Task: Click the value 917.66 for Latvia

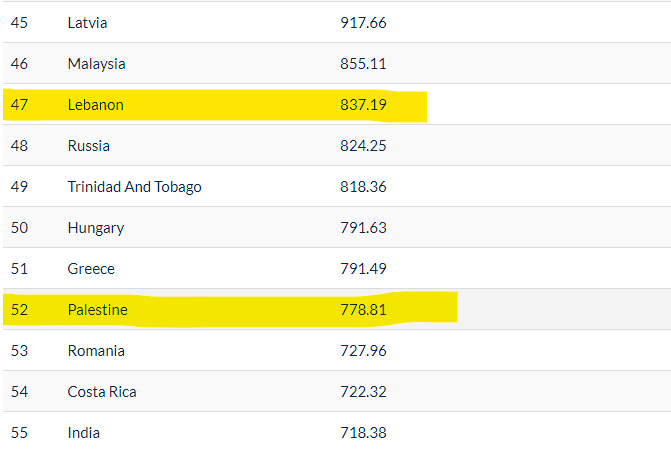Action: pos(363,23)
